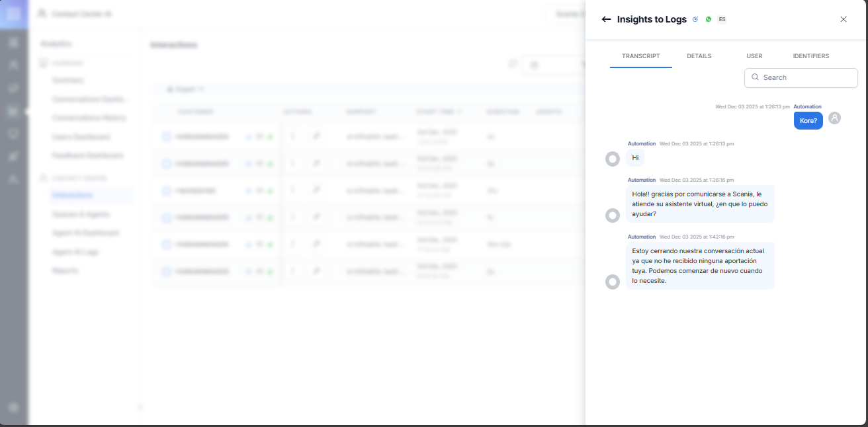Viewport: 868px width, 427px height.
Task: Select the Hi message bubble
Action: 635,158
